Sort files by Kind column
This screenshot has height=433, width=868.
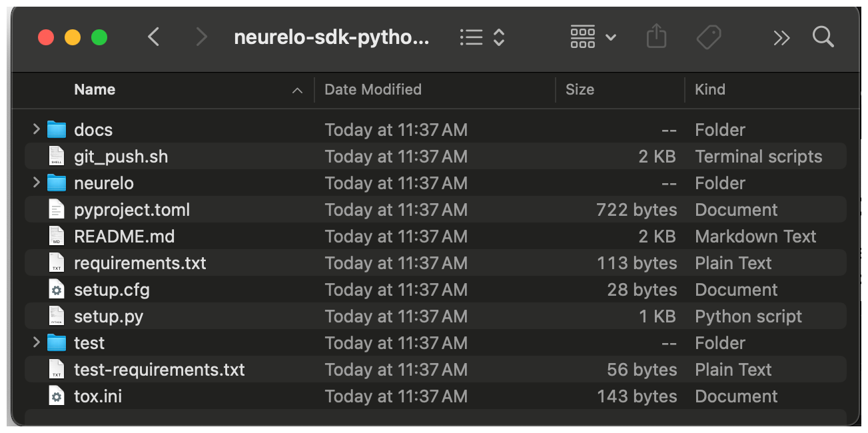pos(710,90)
